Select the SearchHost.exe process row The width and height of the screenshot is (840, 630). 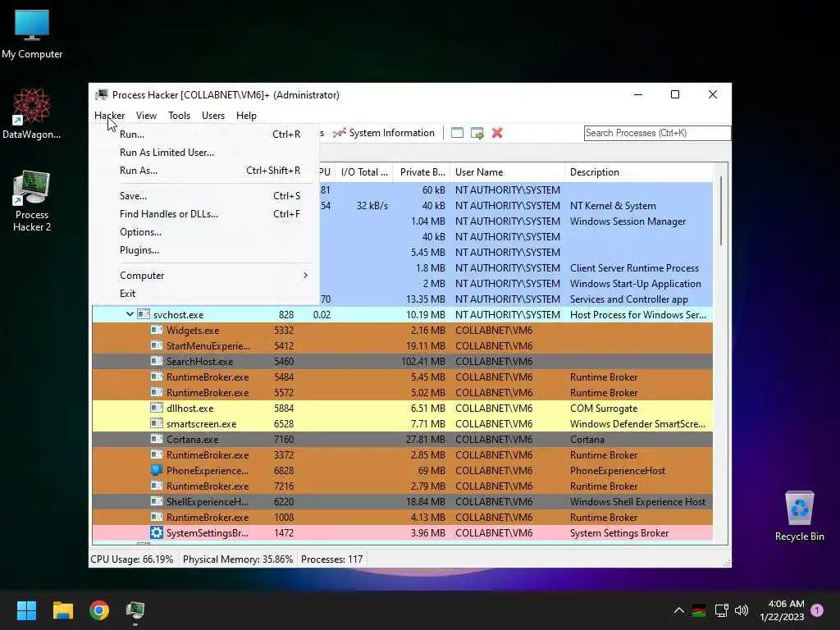click(x=402, y=361)
